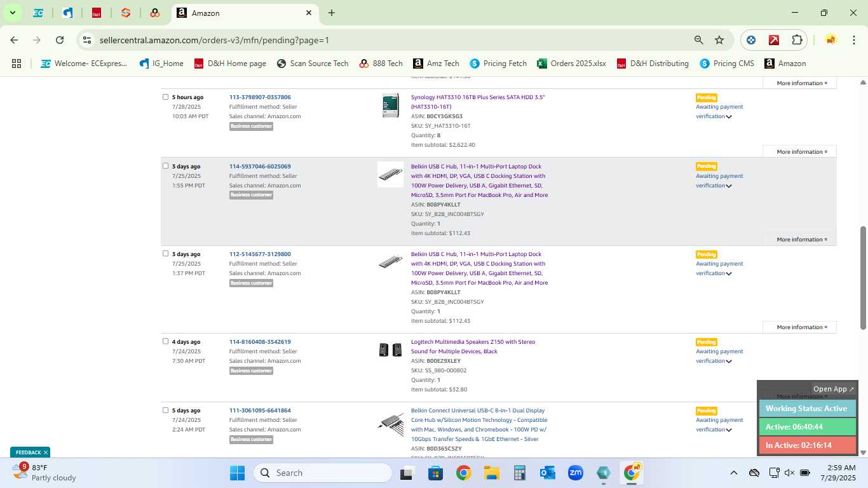Screen dimensions: 868x488
Task: Open the Extensions puzzle icon
Action: pos(797,40)
